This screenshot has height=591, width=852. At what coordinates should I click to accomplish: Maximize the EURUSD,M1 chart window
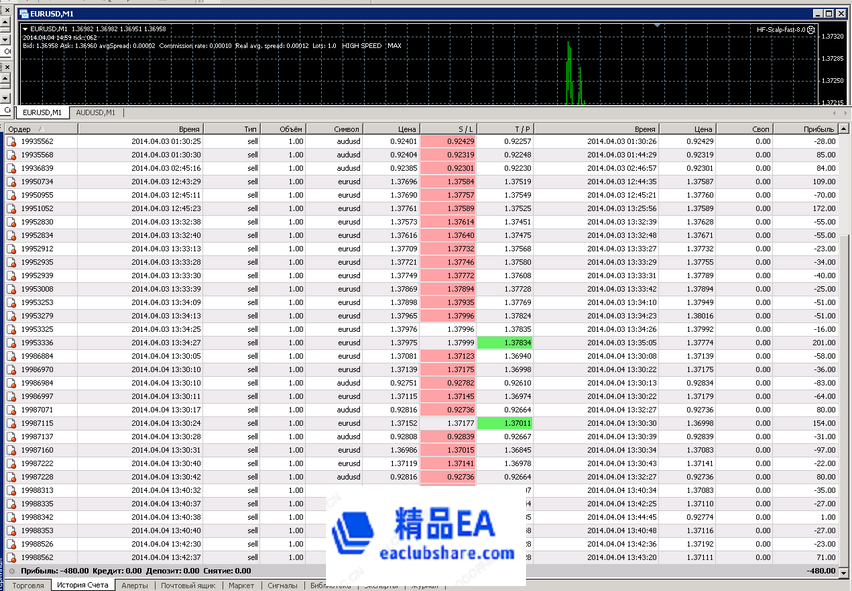[828, 13]
